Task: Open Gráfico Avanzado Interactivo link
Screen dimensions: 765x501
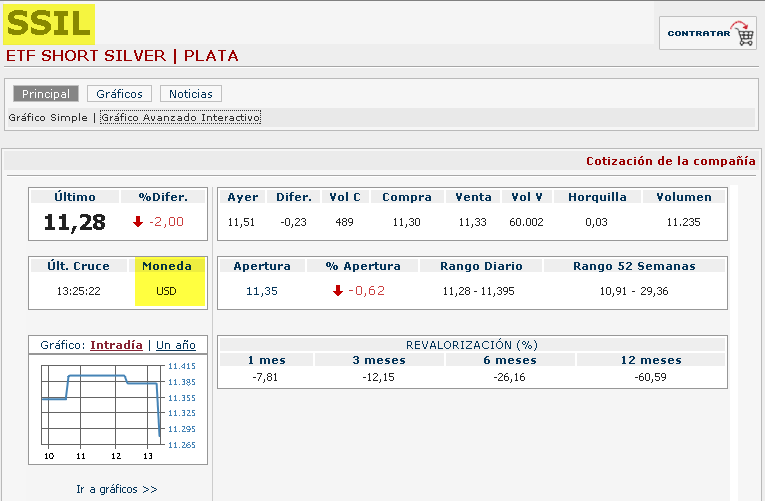Action: 181,118
